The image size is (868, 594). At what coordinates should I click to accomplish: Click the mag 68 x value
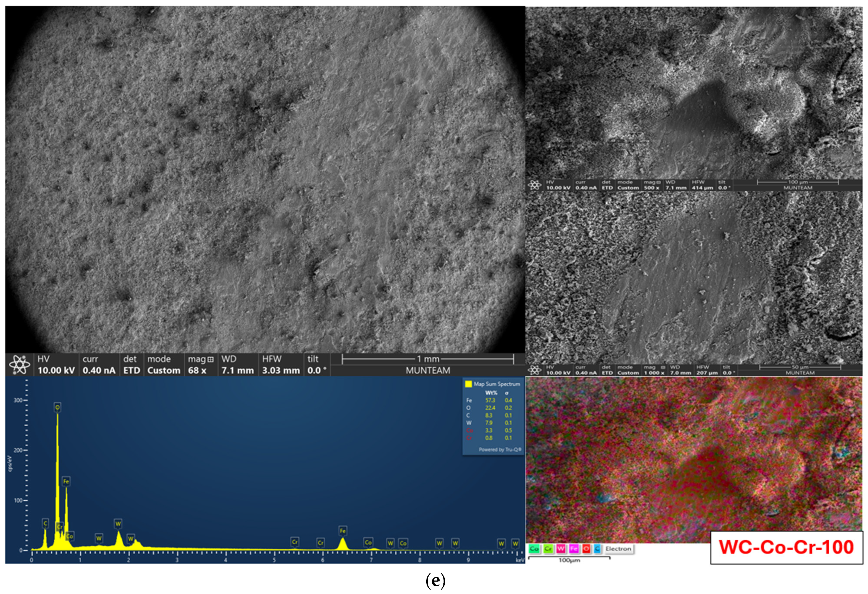[x=197, y=371]
